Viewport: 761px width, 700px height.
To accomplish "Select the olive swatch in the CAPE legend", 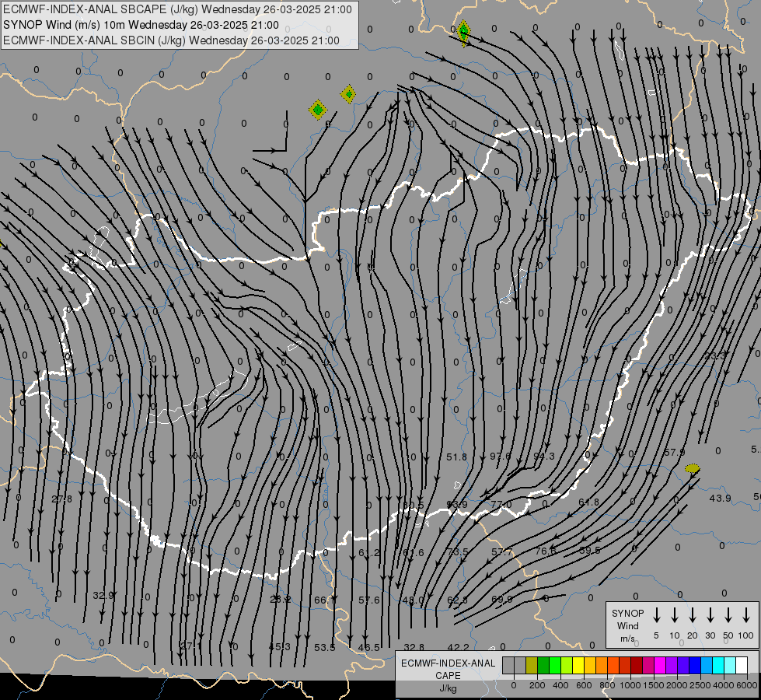I will click(532, 665).
